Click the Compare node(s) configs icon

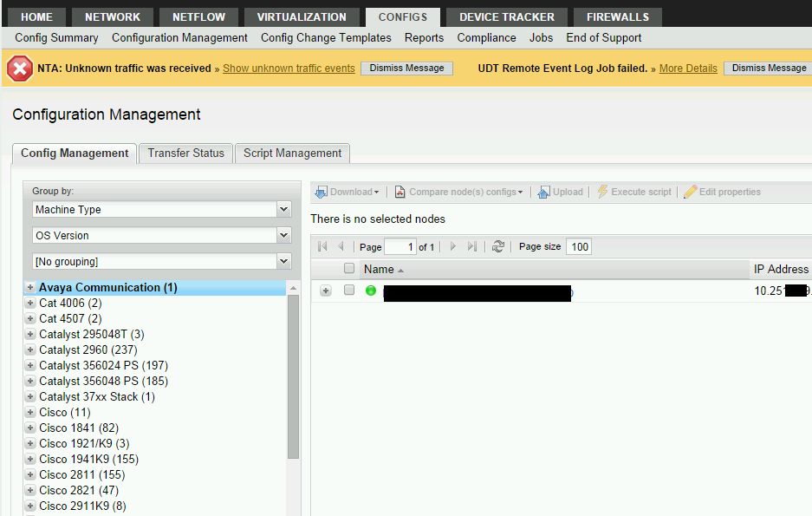pos(400,193)
